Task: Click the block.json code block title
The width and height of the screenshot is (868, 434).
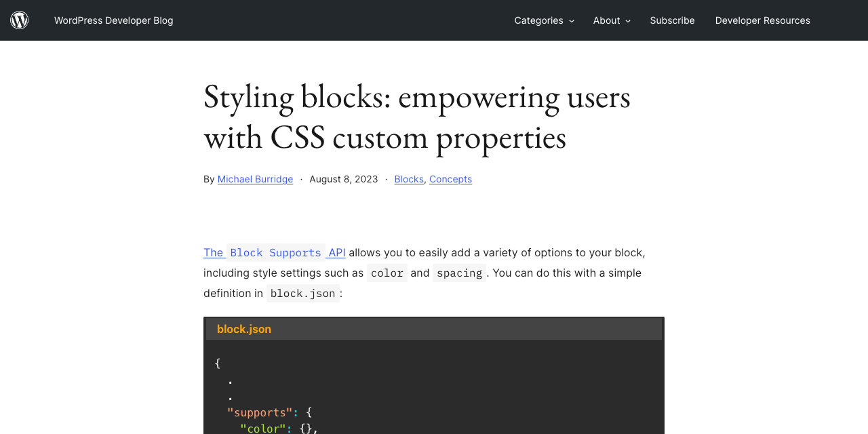Action: (244, 329)
